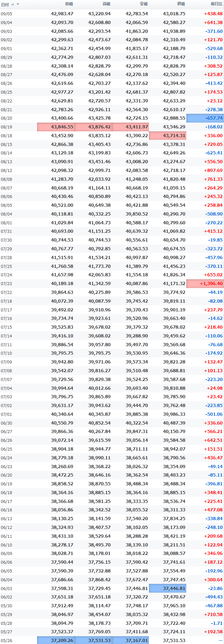This screenshot has height=644, width=224.
Task: Select the -19.85 change value
Action: click(x=215, y=240)
